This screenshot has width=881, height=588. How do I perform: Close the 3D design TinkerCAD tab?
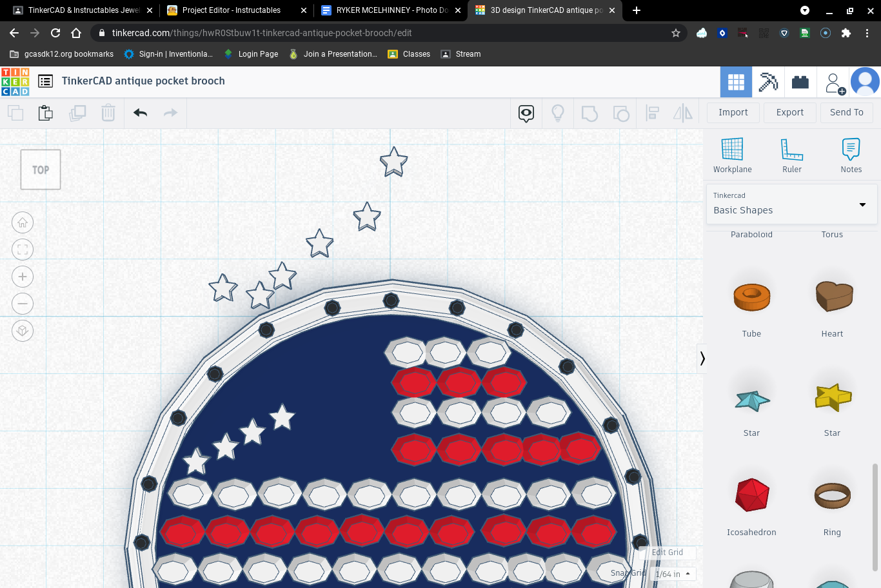pos(612,10)
